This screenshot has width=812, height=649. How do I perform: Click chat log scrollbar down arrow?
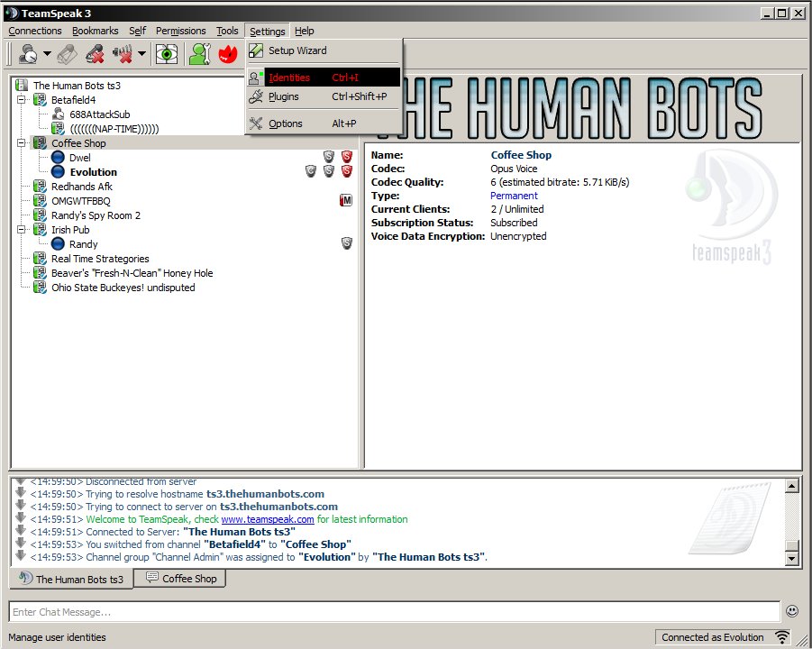(x=792, y=558)
